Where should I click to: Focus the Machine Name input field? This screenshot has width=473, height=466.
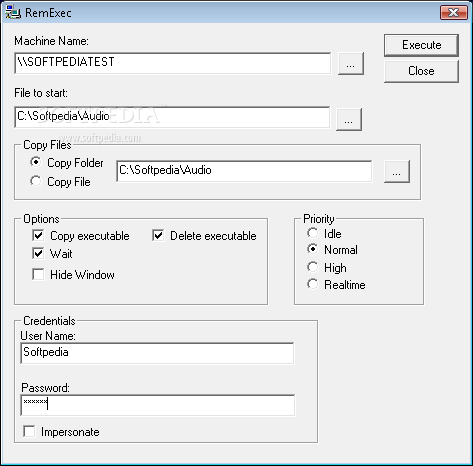pos(173,63)
